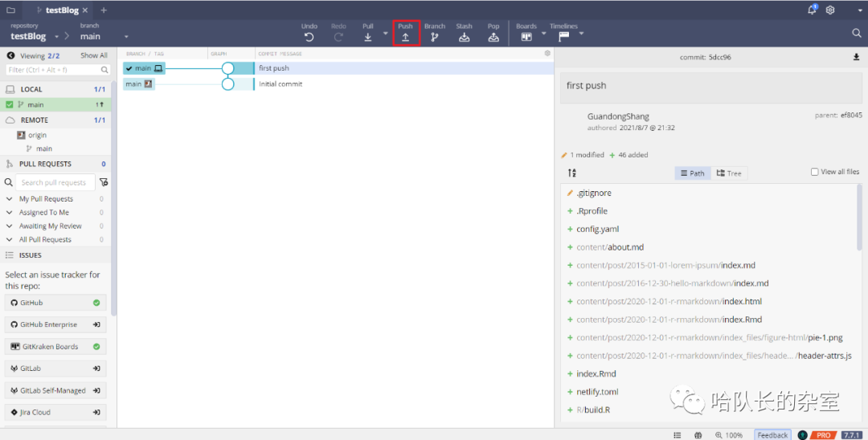Image resolution: width=868 pixels, height=440 pixels.
Task: Select GitKraken Boards issue tracker button
Action: pyautogui.click(x=55, y=347)
